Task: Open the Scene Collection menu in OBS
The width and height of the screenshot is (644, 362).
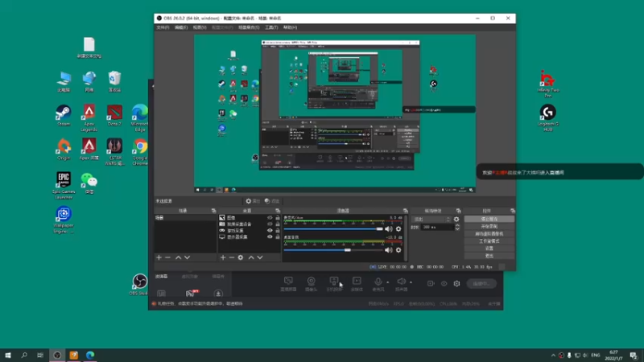Action: (249, 27)
